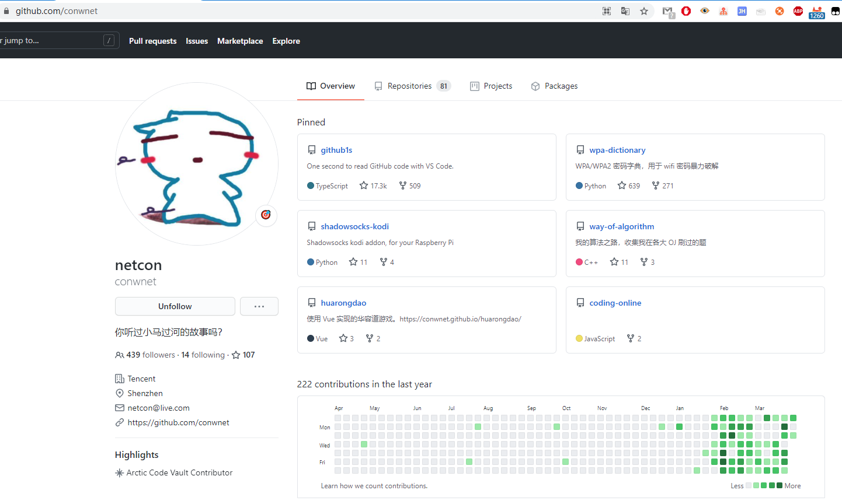Click the star icon next to 639
Image resolution: width=842 pixels, height=504 pixels.
pos(622,185)
